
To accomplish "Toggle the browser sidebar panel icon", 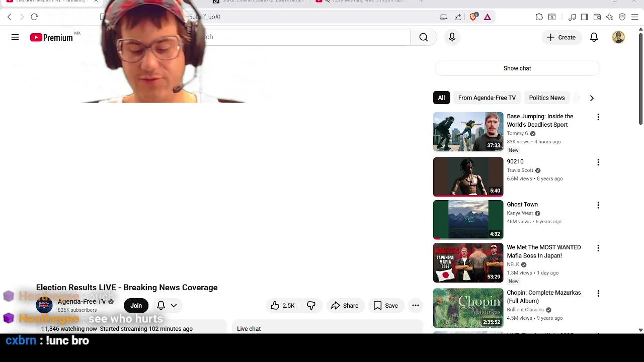I will coord(584,17).
